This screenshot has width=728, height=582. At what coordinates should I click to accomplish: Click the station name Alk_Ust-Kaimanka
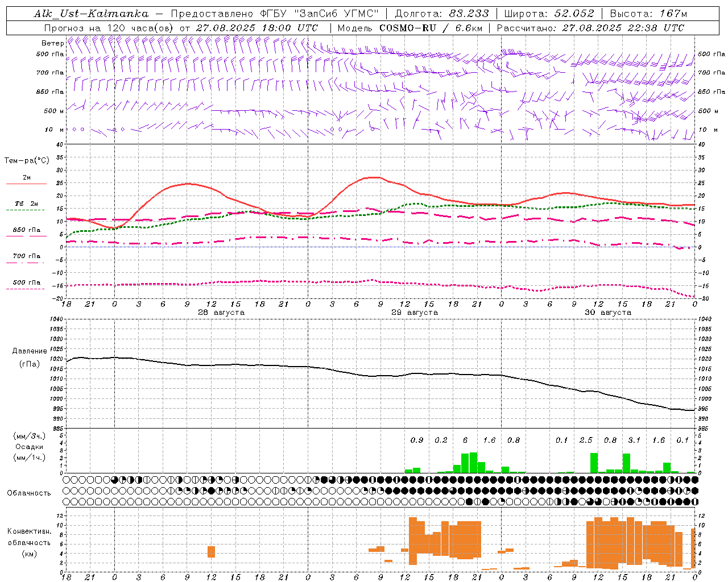[91, 14]
